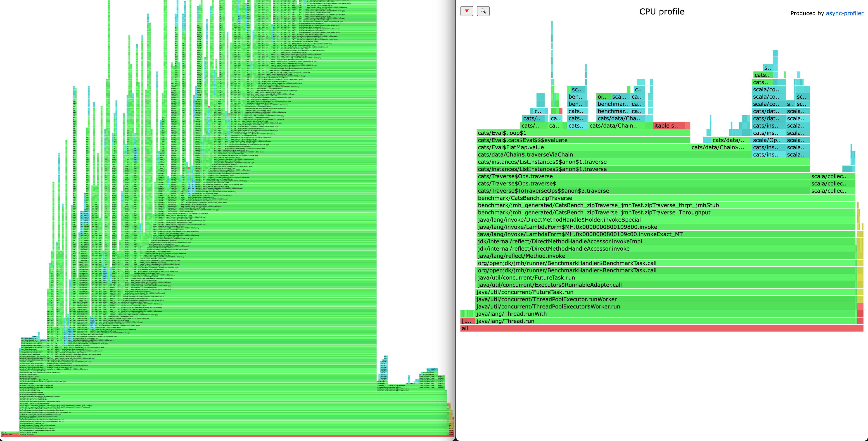Zoom into zipTraverse_thrpt_jmhStub frame

666,205
